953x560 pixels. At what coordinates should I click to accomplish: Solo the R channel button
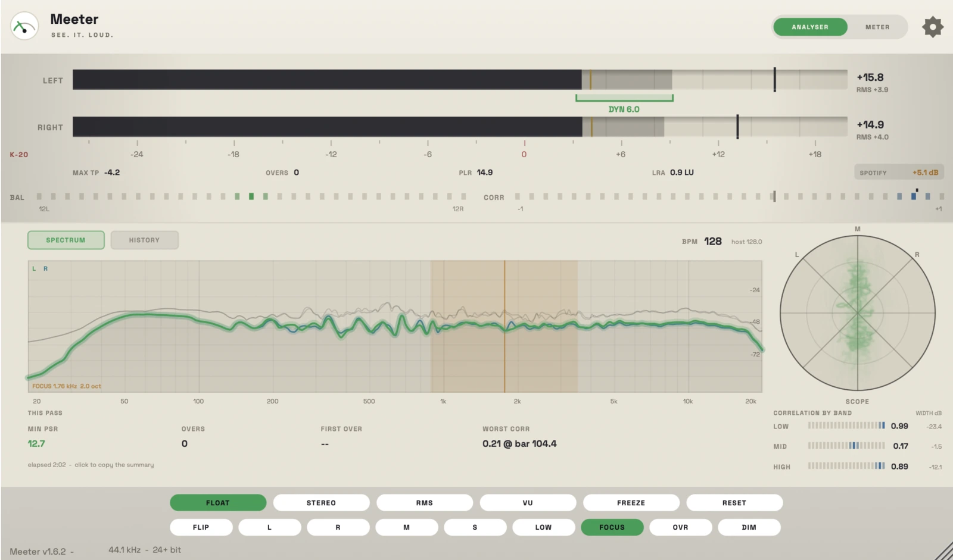point(338,527)
